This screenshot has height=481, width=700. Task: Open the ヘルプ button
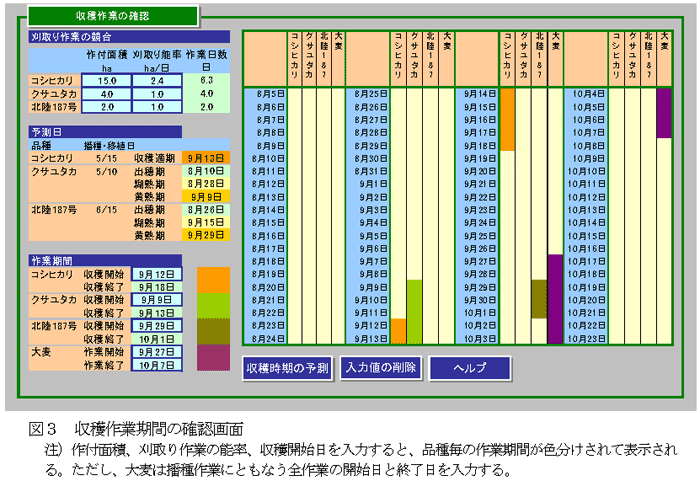470,368
